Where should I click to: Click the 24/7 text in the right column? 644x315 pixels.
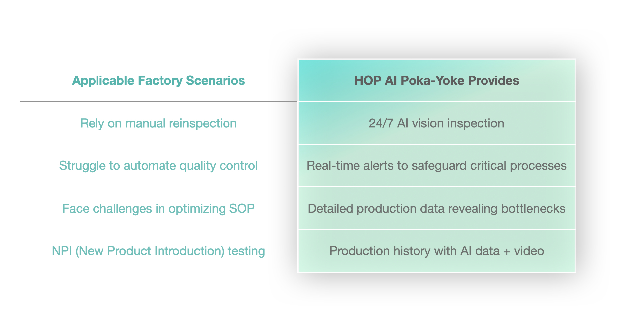coord(381,123)
